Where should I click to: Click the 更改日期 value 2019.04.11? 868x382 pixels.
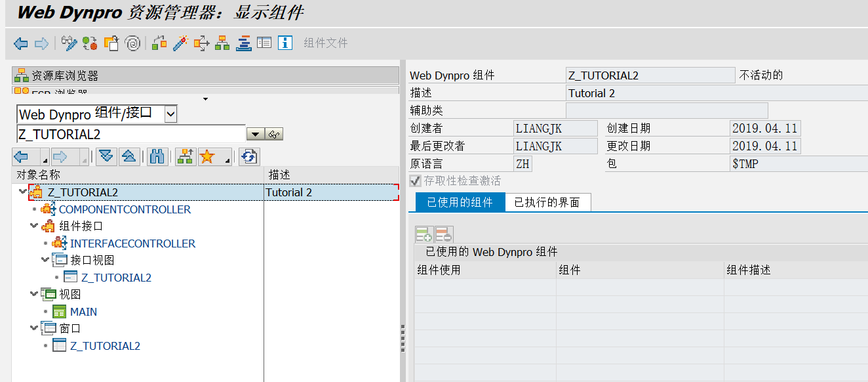(x=765, y=146)
